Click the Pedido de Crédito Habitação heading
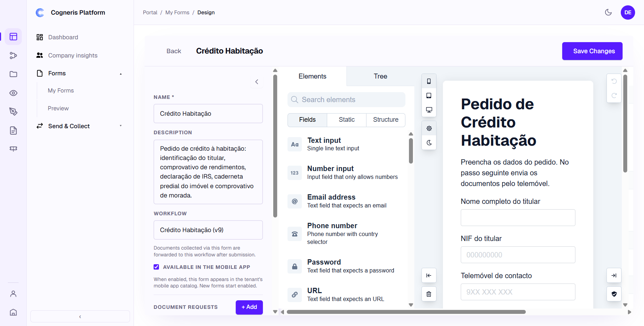 click(x=499, y=122)
